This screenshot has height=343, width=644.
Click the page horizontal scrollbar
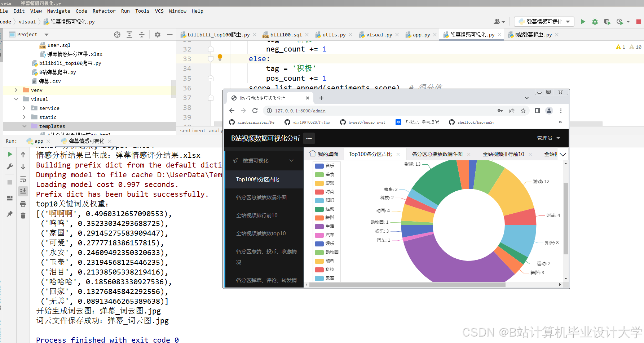coord(407,285)
